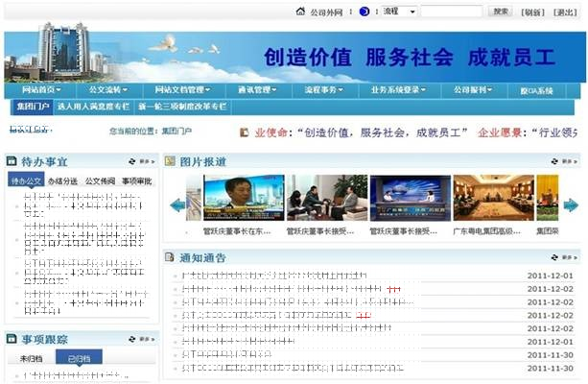Focus the search text field

click(451, 12)
